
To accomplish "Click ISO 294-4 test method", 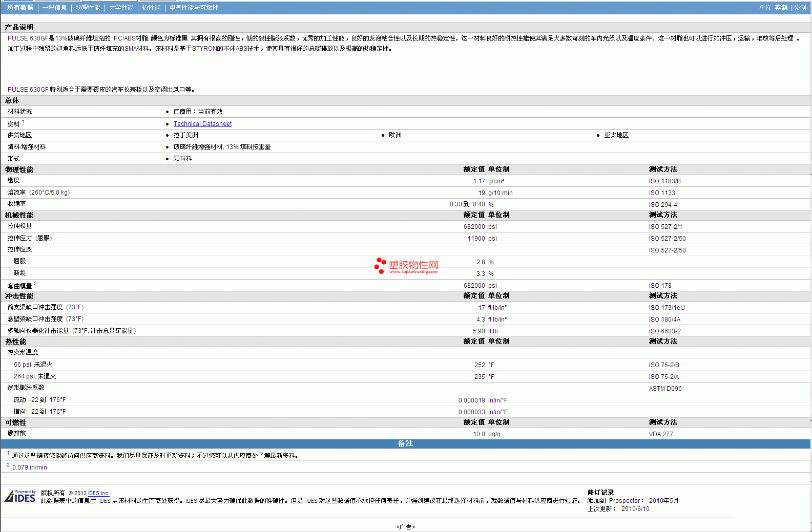I will coord(663,205).
